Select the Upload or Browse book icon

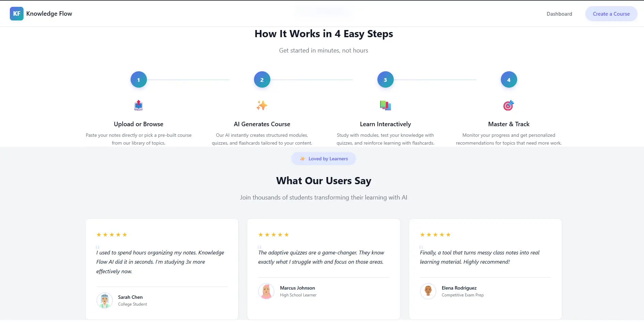tap(138, 105)
